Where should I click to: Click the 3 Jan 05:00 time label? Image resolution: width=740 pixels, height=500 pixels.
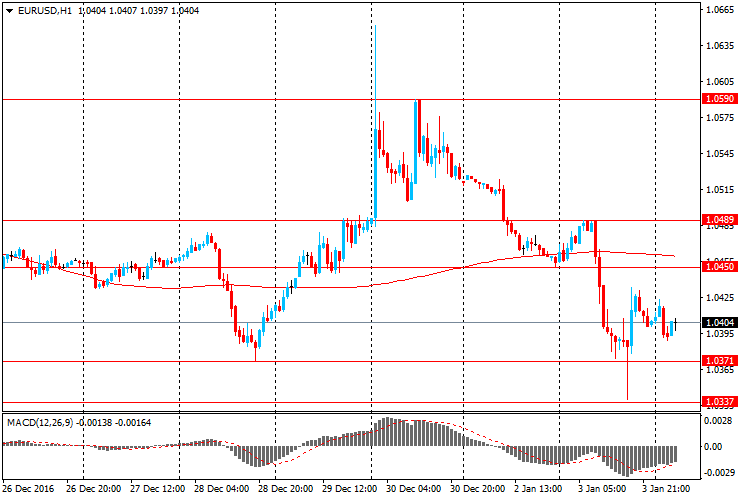602,489
